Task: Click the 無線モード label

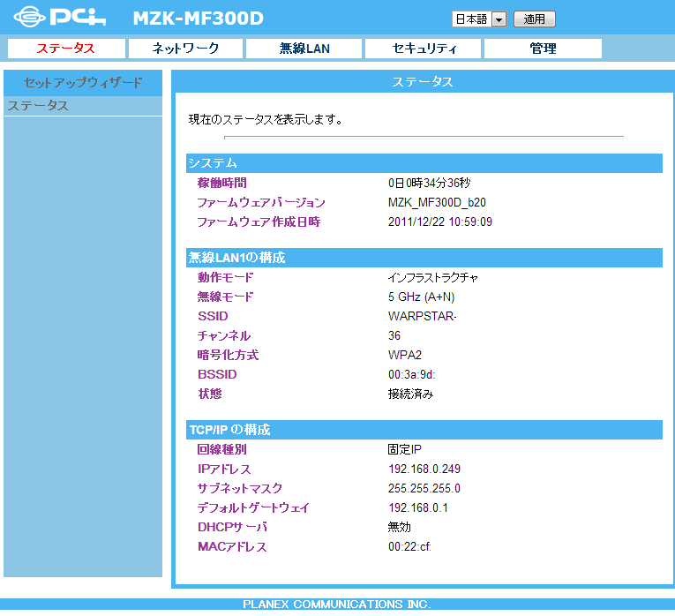Action: coord(225,297)
